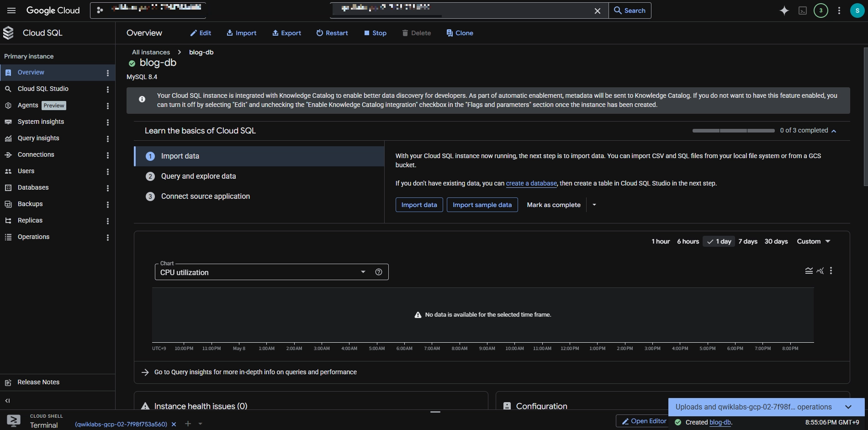Viewport: 868px width, 430px height.
Task: Set time range to 6 hours
Action: (x=688, y=241)
